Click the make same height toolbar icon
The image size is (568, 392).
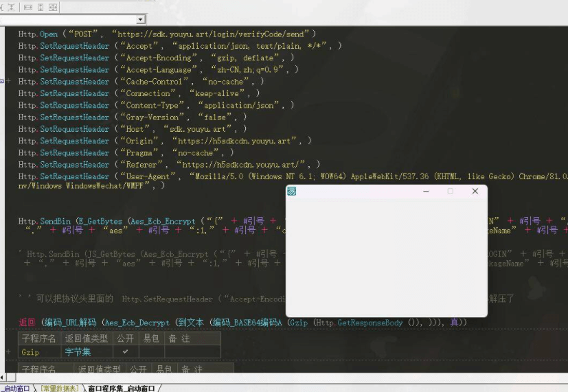point(41,8)
